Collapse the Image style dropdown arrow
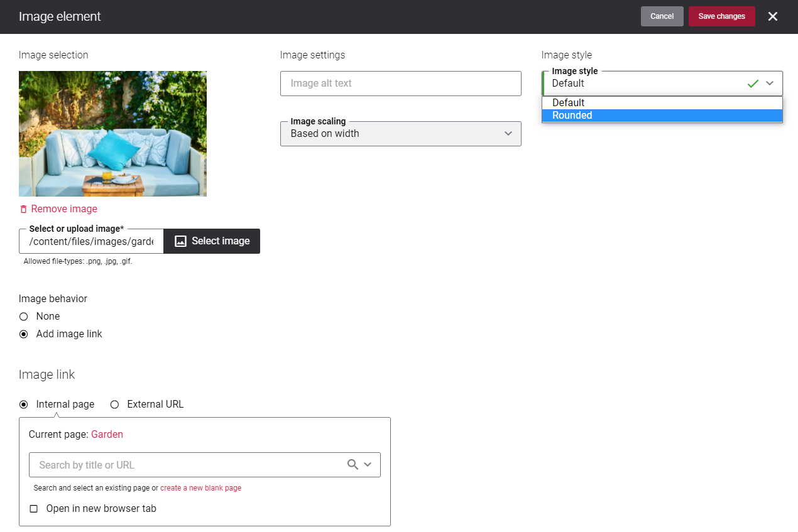798x532 pixels. click(x=770, y=84)
